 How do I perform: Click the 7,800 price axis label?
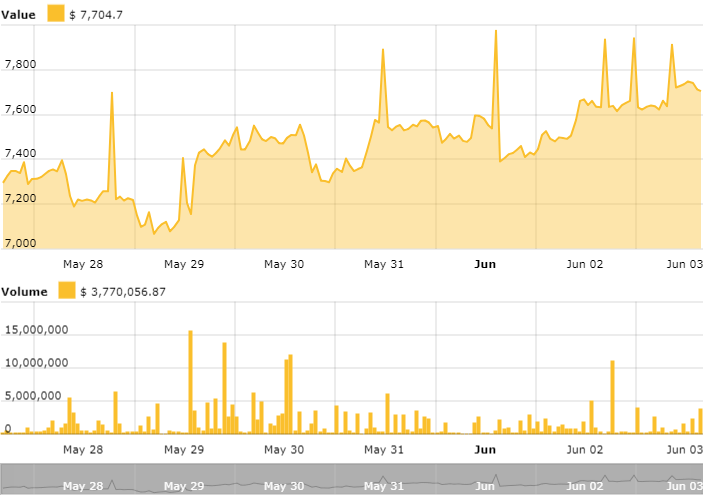coord(20,66)
